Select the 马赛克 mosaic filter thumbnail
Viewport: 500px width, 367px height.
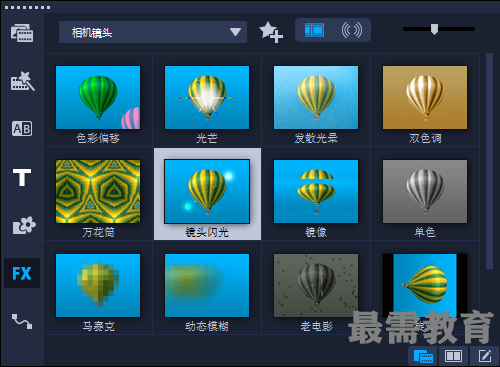[98, 285]
